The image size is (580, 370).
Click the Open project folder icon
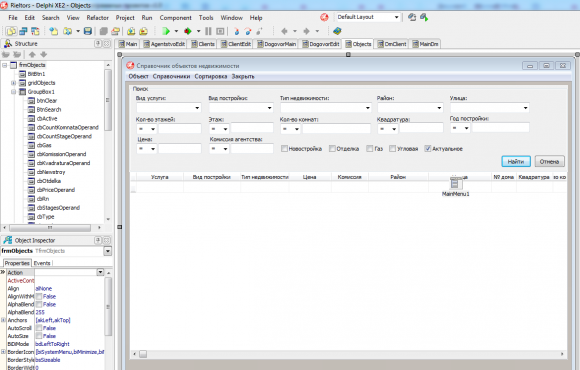click(68, 31)
